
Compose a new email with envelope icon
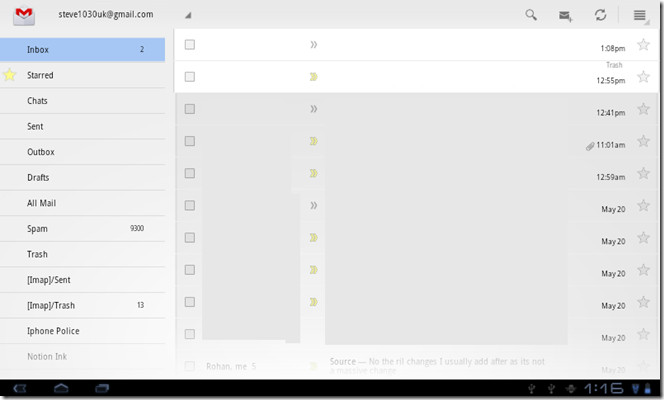pos(565,16)
